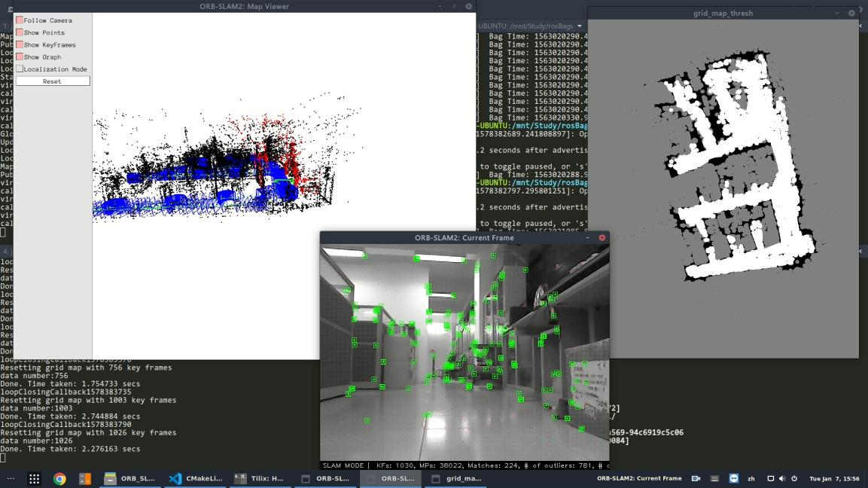Toggle the Follow Camera checkbox

tap(20, 20)
